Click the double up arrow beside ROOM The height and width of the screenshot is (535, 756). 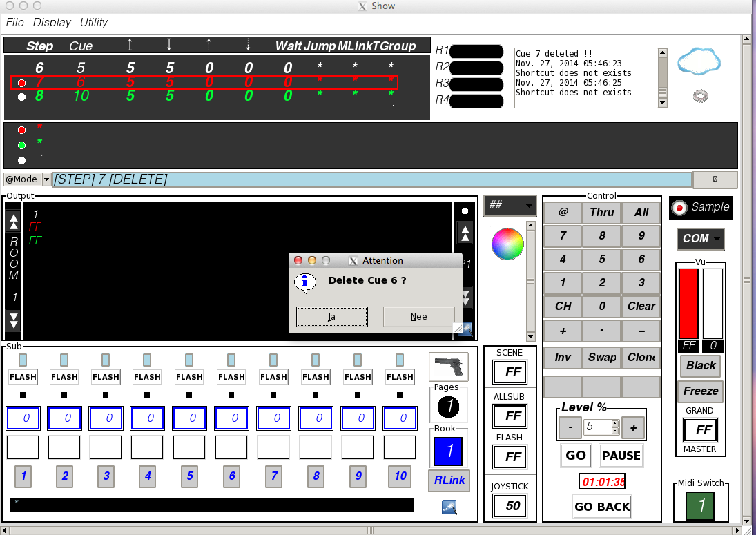point(13,222)
